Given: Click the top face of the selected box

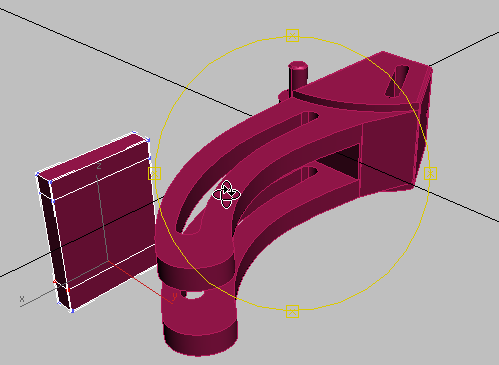Looking at the screenshot, I should [93, 157].
